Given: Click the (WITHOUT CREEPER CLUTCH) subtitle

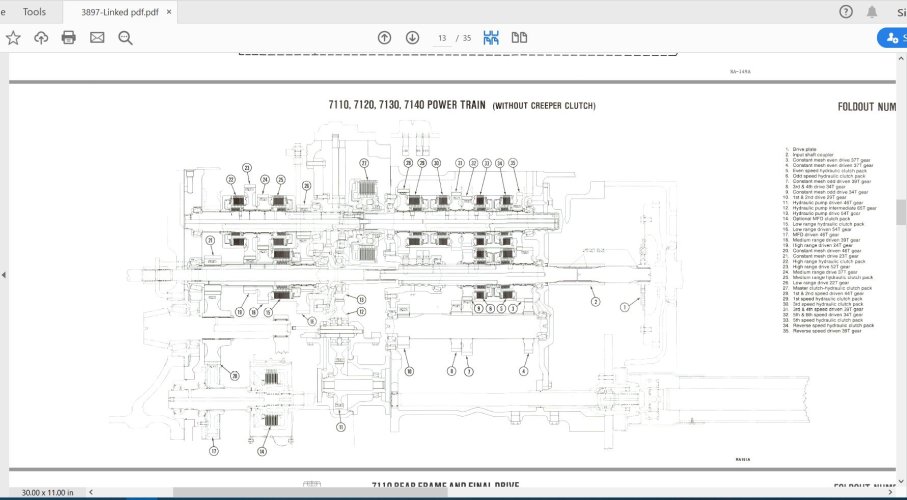Looking at the screenshot, I should tap(544, 106).
